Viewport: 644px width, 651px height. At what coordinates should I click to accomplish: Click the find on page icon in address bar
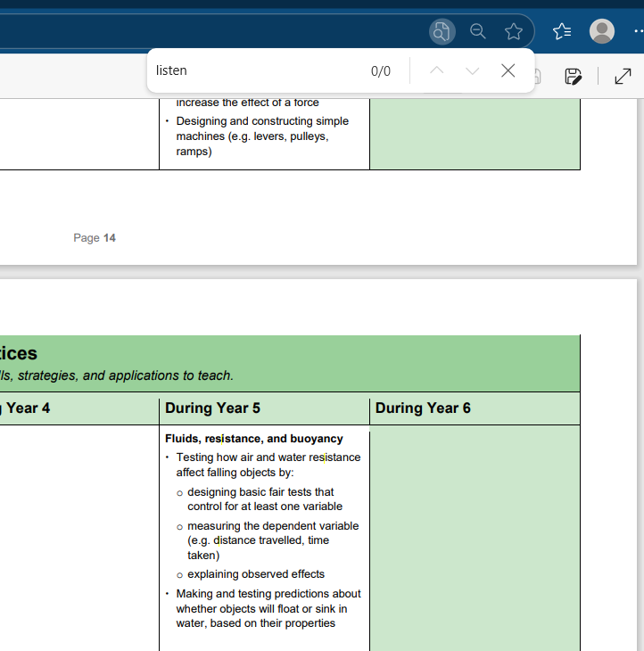coord(442,32)
